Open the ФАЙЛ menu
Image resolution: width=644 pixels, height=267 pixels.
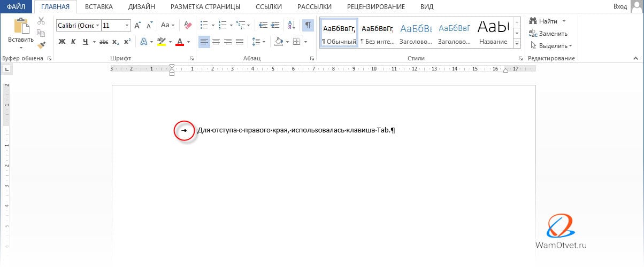[17, 7]
